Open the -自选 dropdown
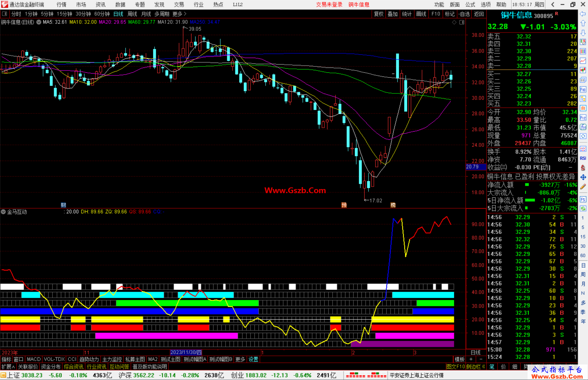 click(464, 14)
